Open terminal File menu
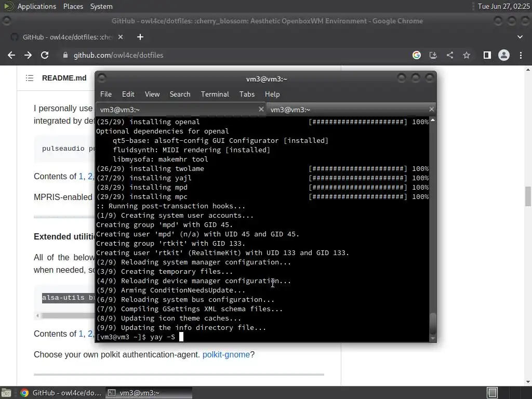The image size is (532, 399). point(106,95)
